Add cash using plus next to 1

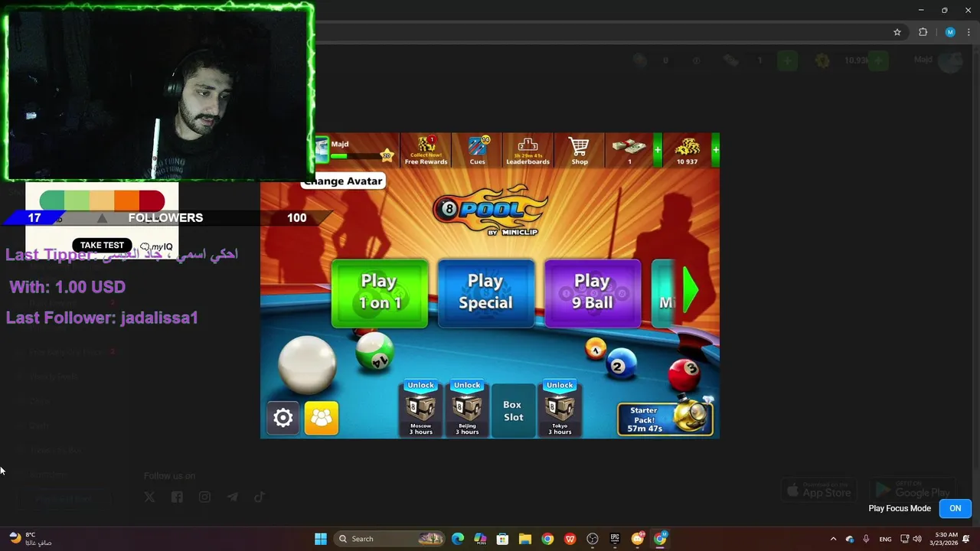657,151
